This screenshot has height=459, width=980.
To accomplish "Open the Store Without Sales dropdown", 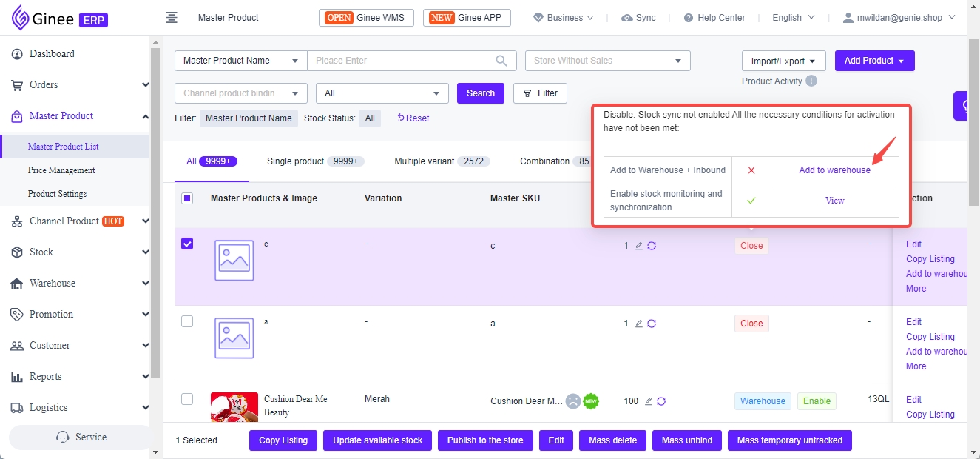I will point(607,61).
